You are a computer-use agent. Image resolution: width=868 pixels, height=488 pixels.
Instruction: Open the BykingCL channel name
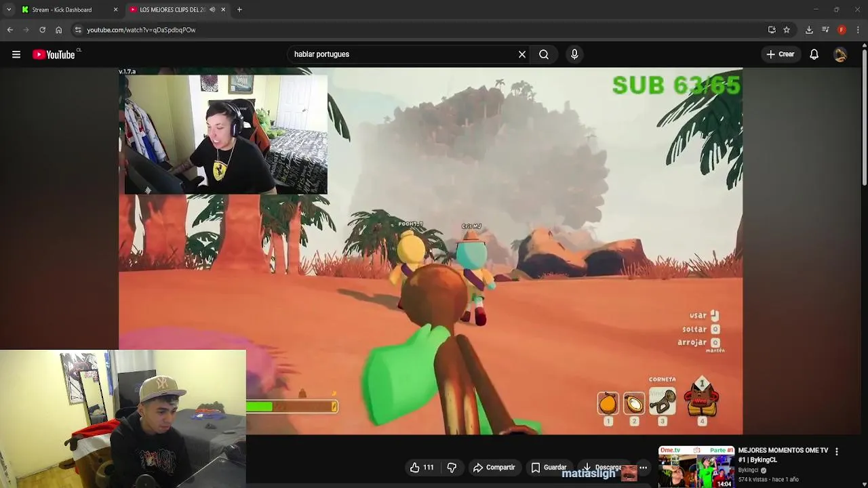click(748, 470)
